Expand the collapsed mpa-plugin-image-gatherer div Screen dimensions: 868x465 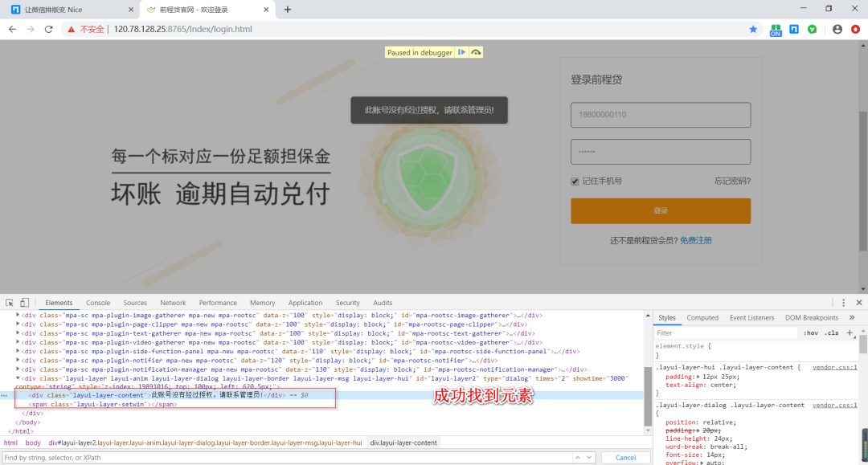point(17,315)
